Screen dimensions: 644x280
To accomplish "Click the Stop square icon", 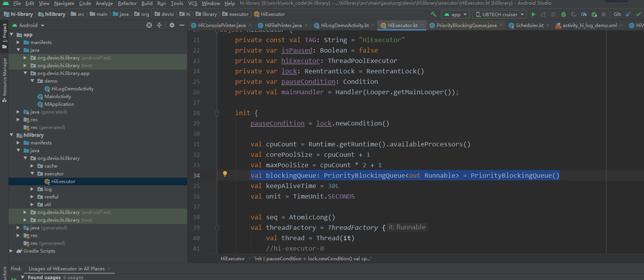I will pos(604,14).
